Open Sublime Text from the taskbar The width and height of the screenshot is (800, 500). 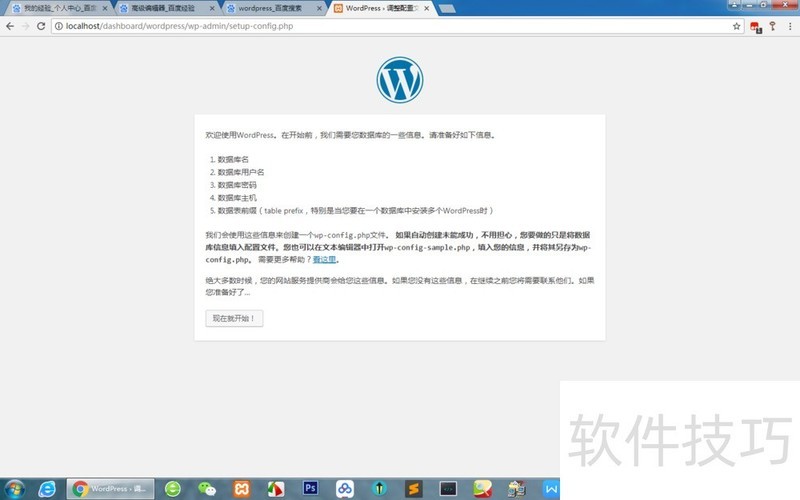pos(414,489)
